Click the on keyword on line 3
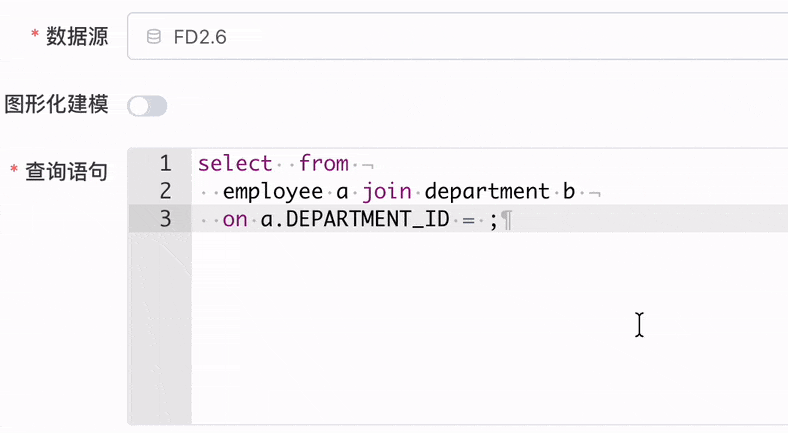 point(235,220)
